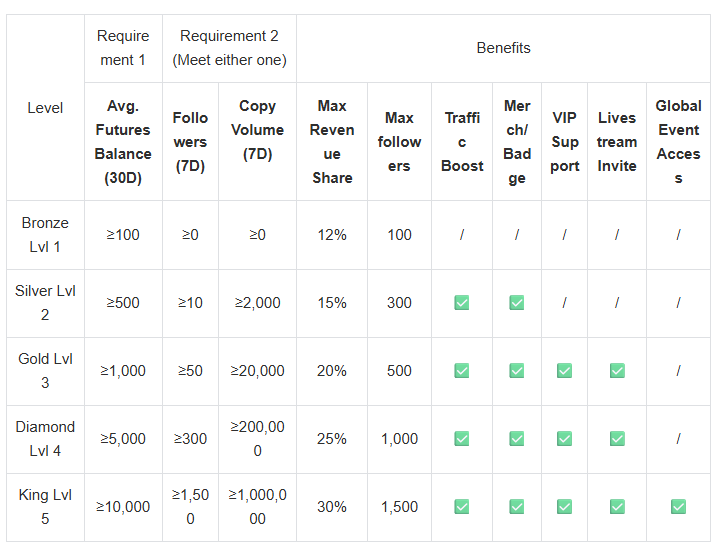The width and height of the screenshot is (720, 555).
Task: Click King Lvl 5 Global Event Access checkmark
Action: 678,507
